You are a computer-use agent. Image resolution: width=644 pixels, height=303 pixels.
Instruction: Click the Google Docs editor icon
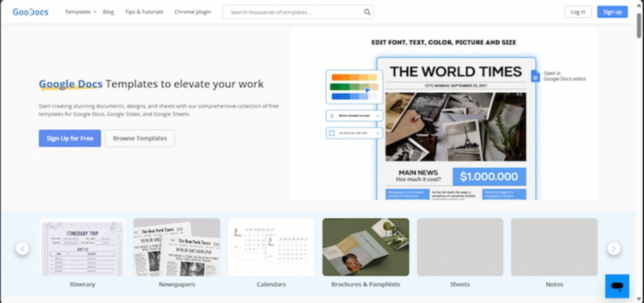click(535, 76)
